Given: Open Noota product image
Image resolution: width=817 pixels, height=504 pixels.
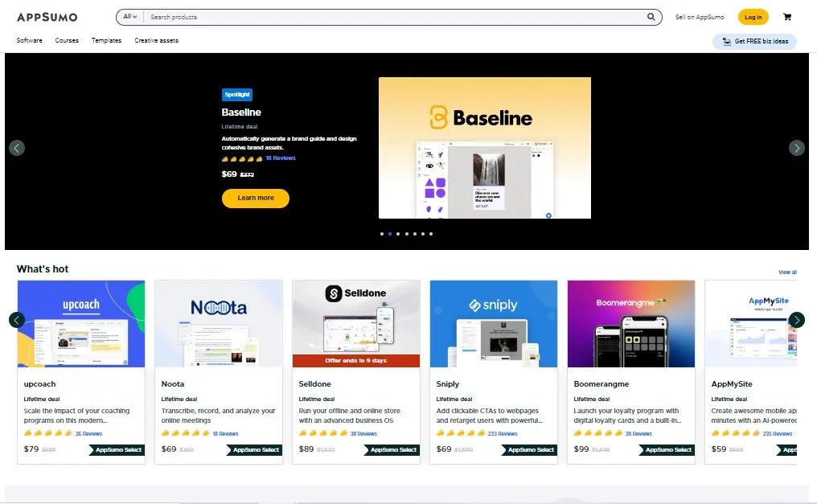Looking at the screenshot, I should click(219, 324).
